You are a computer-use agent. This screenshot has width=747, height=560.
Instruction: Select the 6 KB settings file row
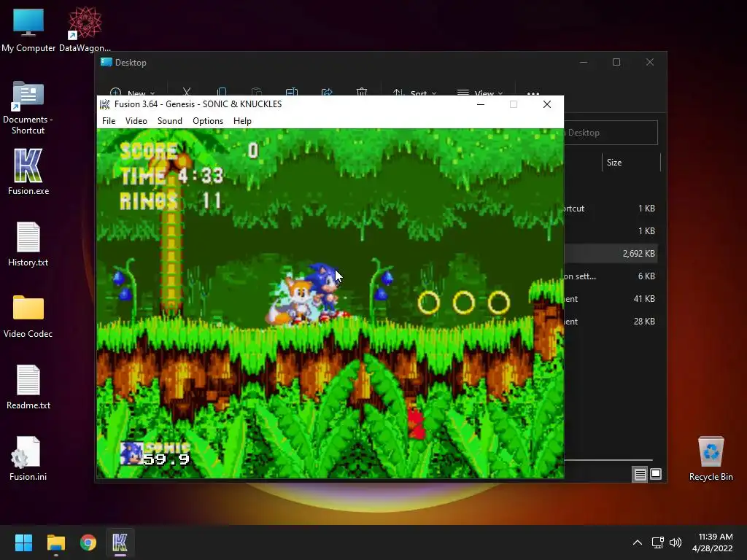click(611, 276)
